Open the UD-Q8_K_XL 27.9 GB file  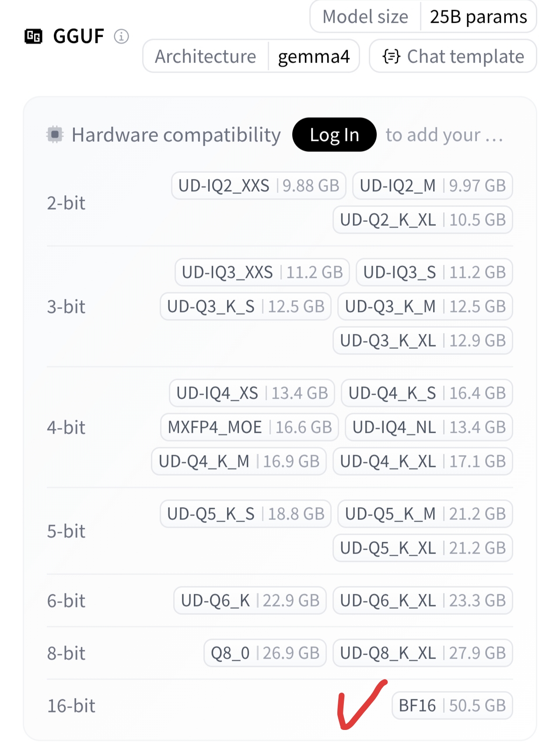point(423,653)
